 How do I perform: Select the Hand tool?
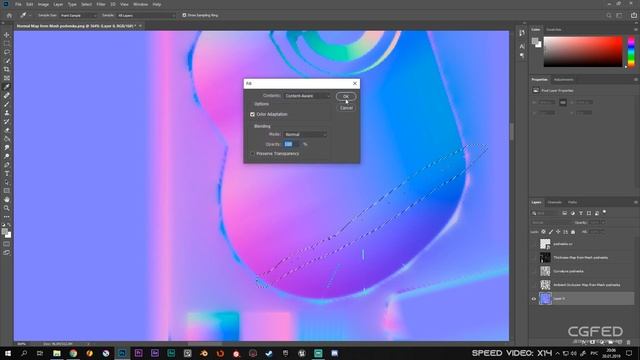tap(7, 200)
